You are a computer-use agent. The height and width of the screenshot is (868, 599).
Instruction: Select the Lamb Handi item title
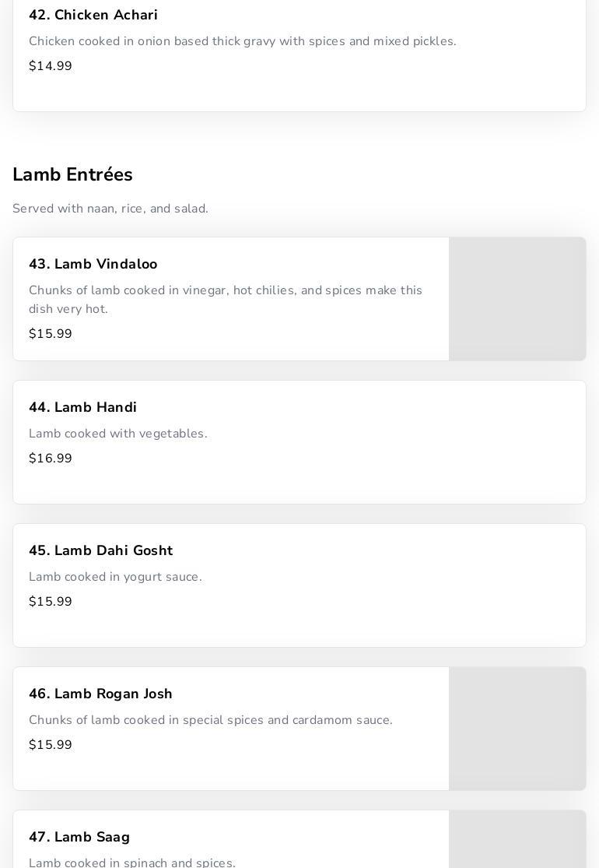click(x=82, y=408)
